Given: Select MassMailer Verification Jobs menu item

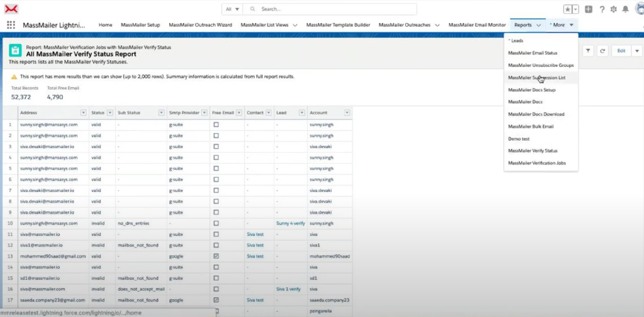Looking at the screenshot, I should [541, 163].
